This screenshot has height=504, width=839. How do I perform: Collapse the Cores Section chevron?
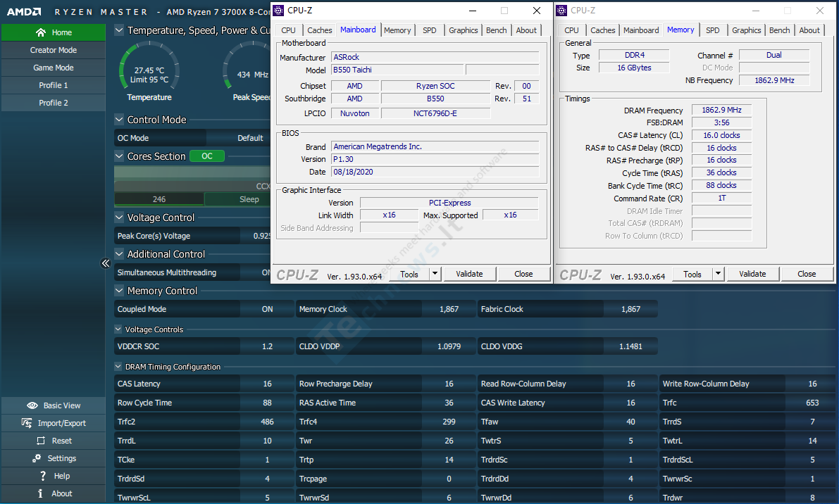tap(119, 156)
